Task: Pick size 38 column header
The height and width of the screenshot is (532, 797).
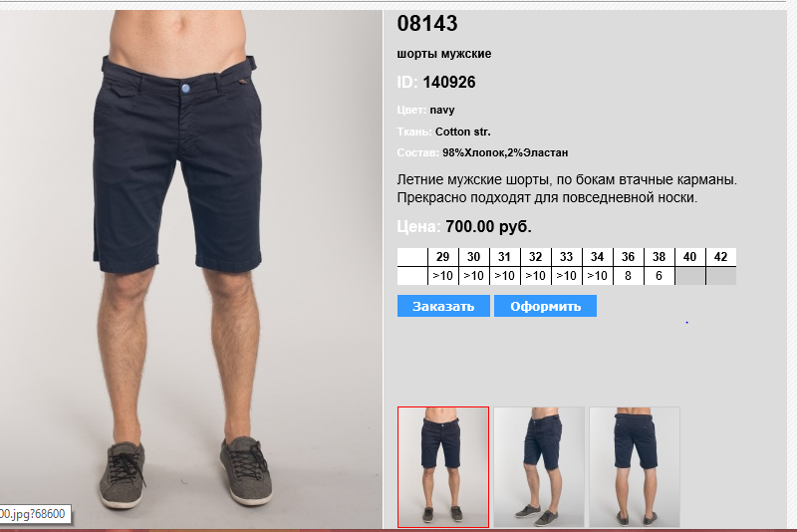Action: (660, 257)
